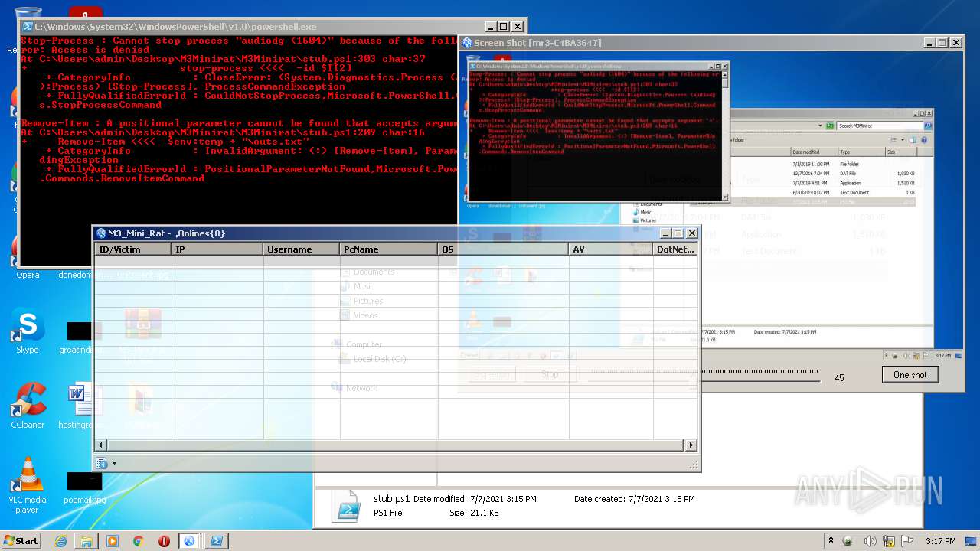Show hidden system tray icons

click(831, 540)
